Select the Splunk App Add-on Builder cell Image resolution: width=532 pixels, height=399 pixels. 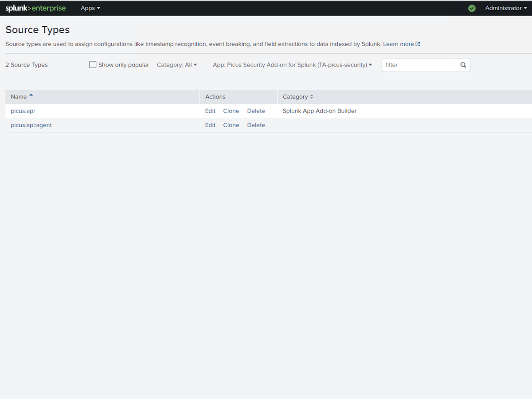tap(319, 111)
